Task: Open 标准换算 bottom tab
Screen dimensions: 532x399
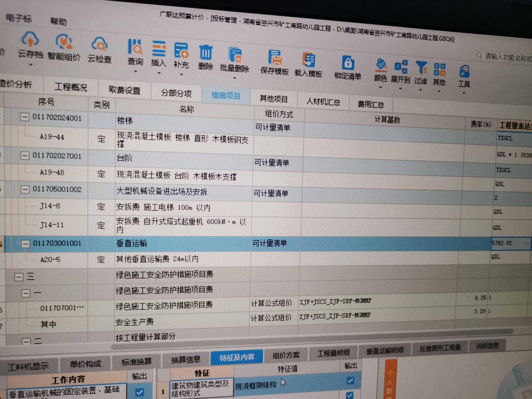Action: point(136,361)
